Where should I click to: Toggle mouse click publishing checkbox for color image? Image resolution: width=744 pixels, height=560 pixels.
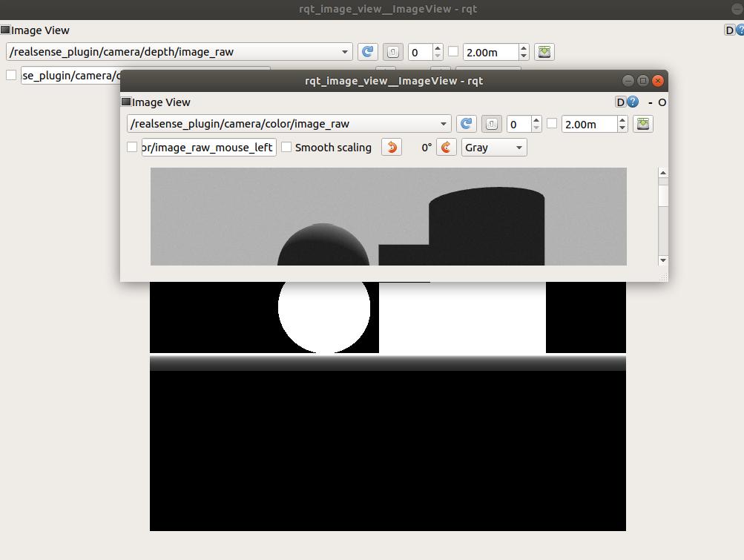(132, 147)
